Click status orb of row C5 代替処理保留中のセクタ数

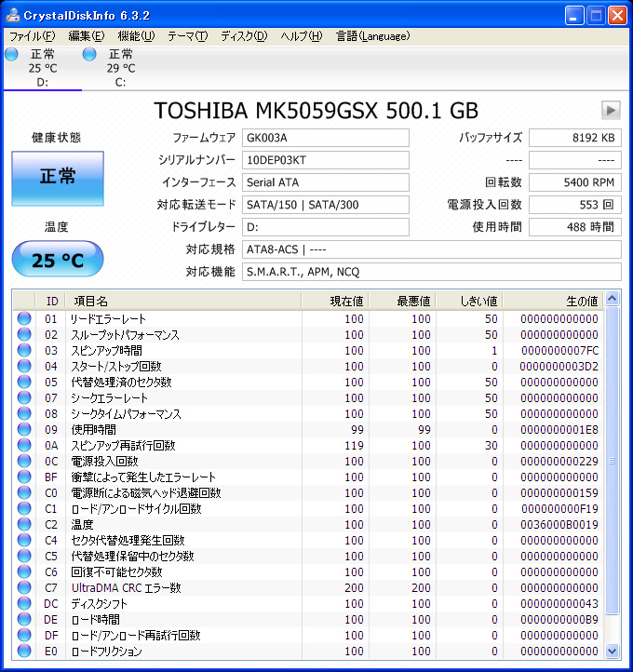pos(24,557)
